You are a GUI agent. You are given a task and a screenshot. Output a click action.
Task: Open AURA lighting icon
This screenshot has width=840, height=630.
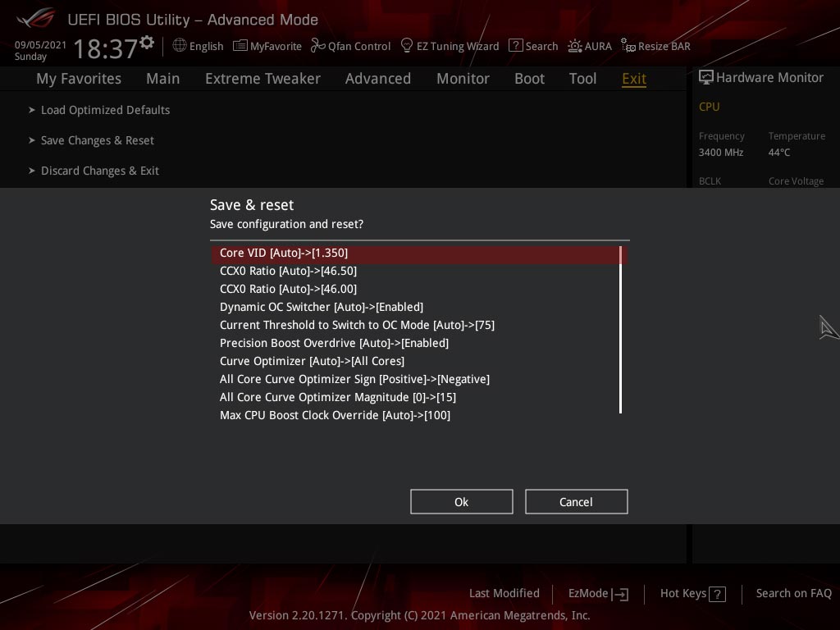[575, 46]
